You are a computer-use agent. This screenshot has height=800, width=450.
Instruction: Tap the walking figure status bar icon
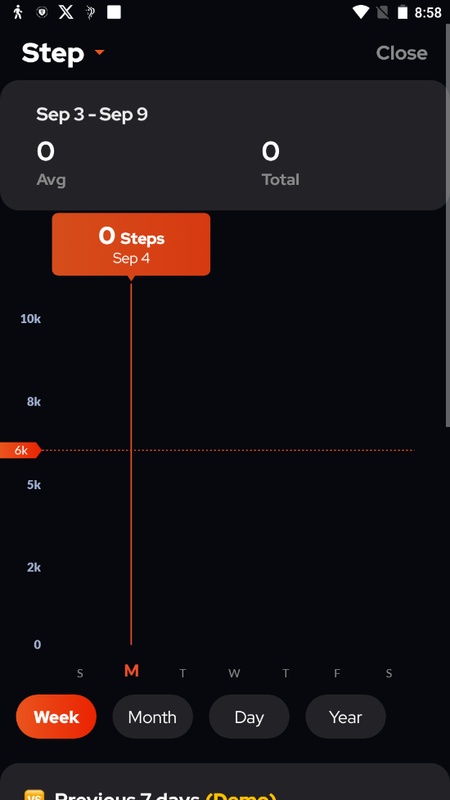pos(18,12)
